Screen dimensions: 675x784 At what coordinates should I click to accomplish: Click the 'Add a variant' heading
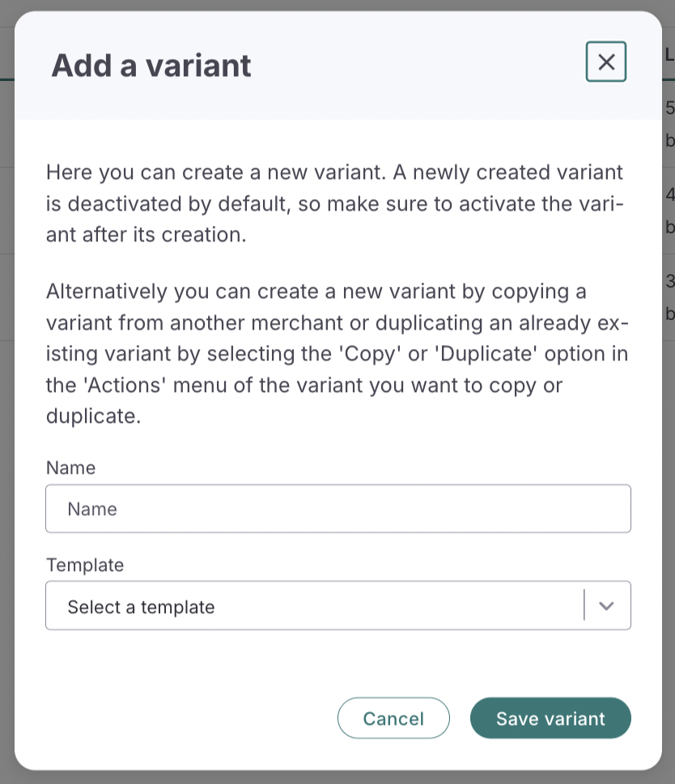pyautogui.click(x=151, y=66)
